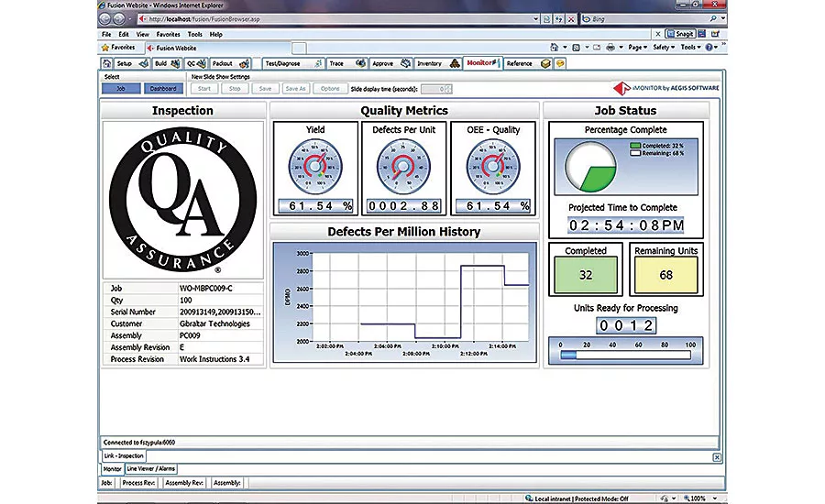Screen dimensions: 825x504
Task: Open the Packout module tab
Action: [230, 63]
